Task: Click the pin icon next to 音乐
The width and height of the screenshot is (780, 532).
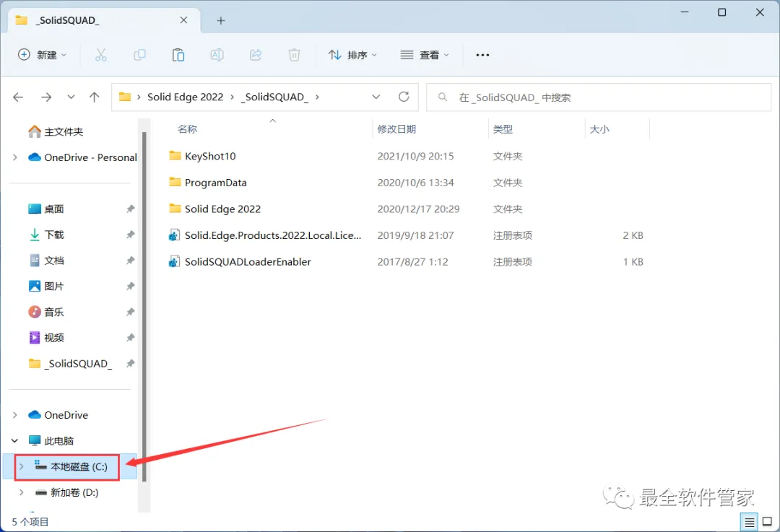Action: point(130,313)
